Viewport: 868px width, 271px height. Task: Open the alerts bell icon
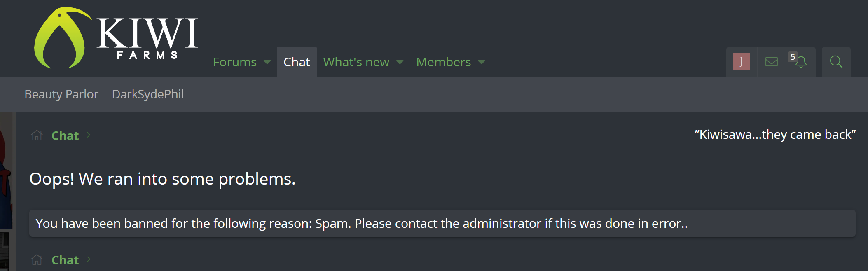click(801, 63)
